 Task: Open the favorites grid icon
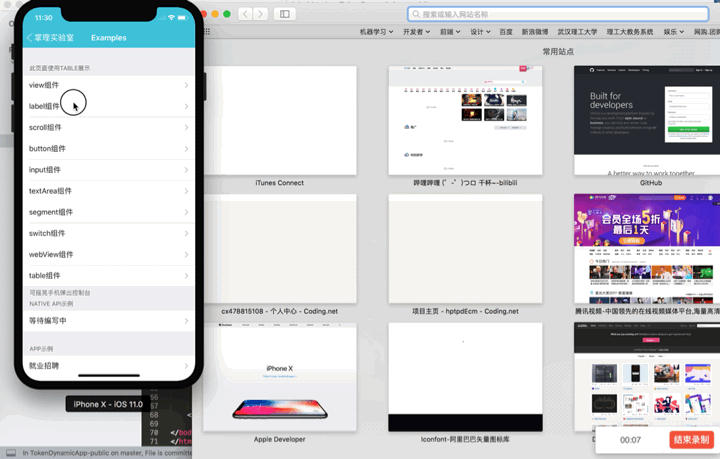click(x=207, y=32)
